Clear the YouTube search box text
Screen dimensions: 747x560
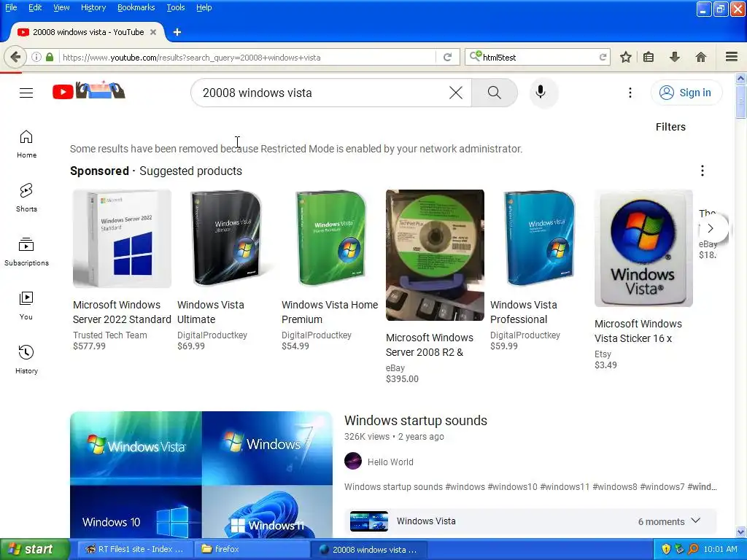tap(456, 93)
